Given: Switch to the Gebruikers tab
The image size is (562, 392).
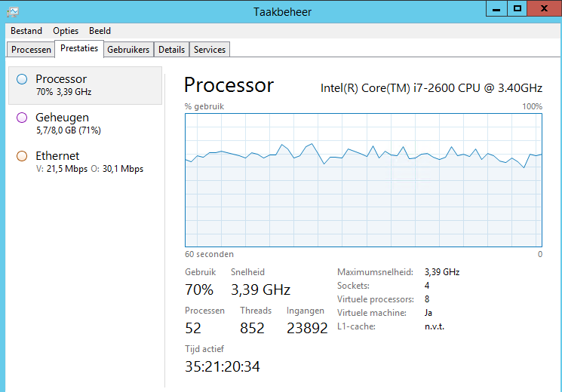Looking at the screenshot, I should click(x=128, y=50).
